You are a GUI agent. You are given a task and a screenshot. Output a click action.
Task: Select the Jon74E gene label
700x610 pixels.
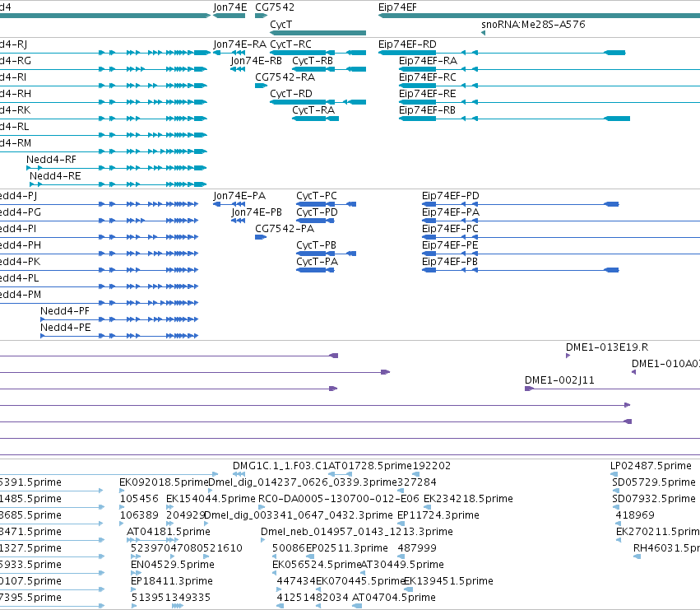(230, 7)
